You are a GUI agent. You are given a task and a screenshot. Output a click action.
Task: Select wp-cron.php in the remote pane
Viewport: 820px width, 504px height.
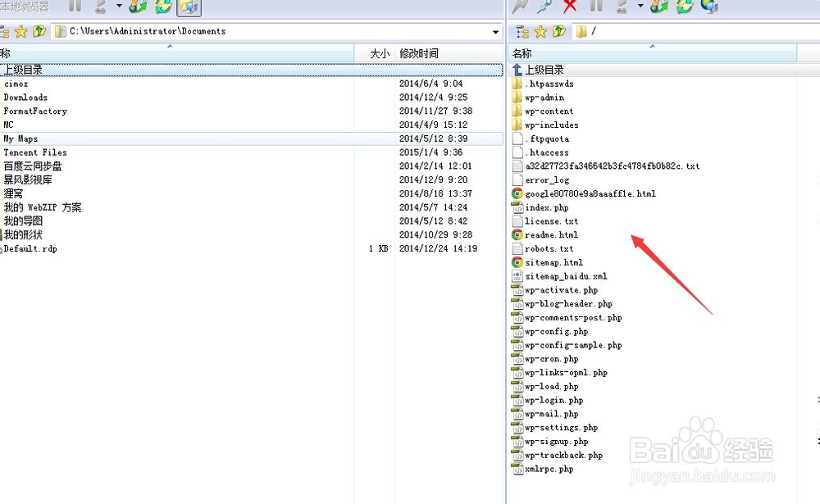point(545,359)
